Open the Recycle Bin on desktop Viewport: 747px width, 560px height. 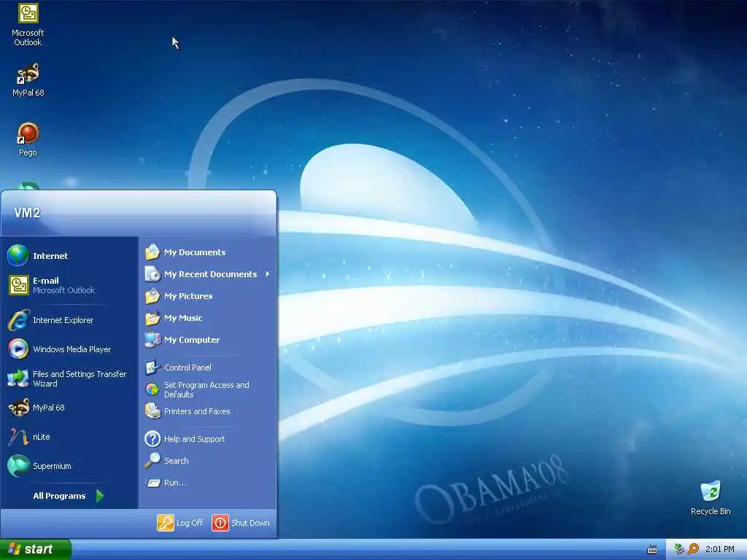click(x=711, y=498)
